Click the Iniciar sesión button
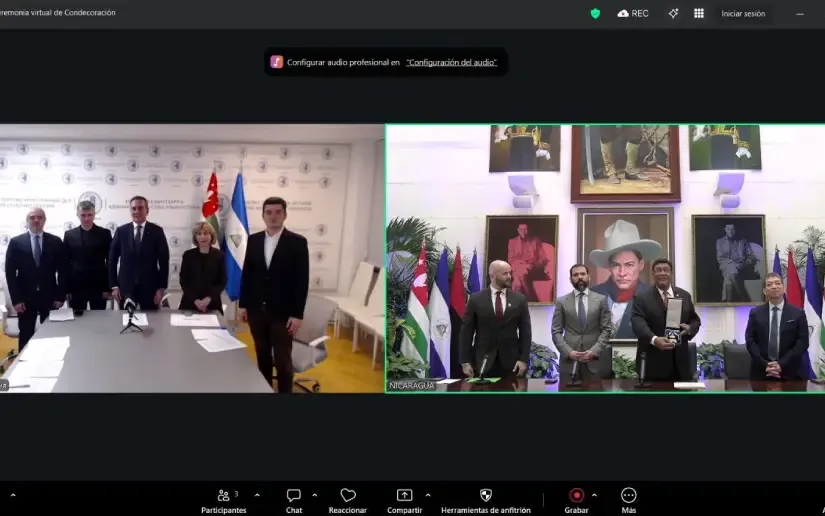Image resolution: width=825 pixels, height=516 pixels. 743,13
